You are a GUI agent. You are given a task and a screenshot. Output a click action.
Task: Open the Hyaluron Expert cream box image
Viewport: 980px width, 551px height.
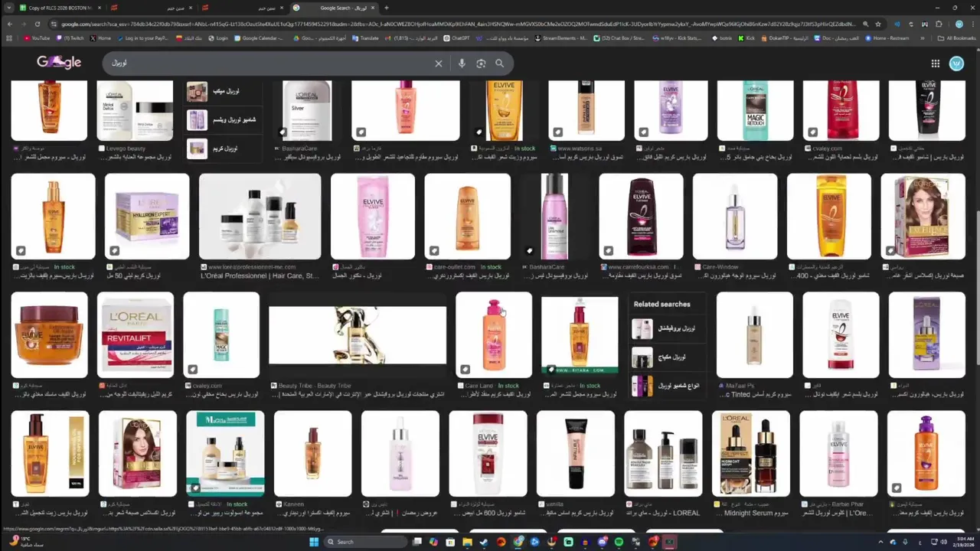pyautogui.click(x=147, y=217)
